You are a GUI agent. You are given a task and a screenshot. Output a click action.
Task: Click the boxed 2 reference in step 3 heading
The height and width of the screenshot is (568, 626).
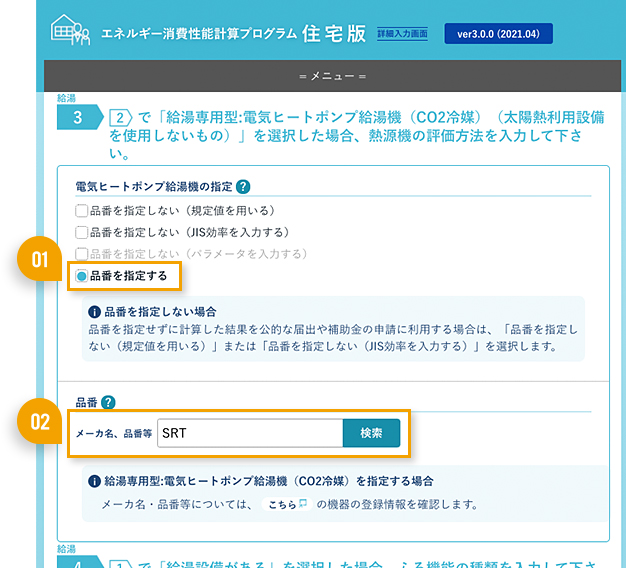click(x=122, y=118)
